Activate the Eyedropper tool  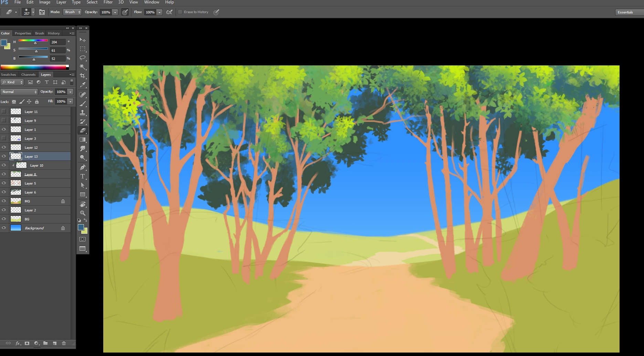point(83,85)
